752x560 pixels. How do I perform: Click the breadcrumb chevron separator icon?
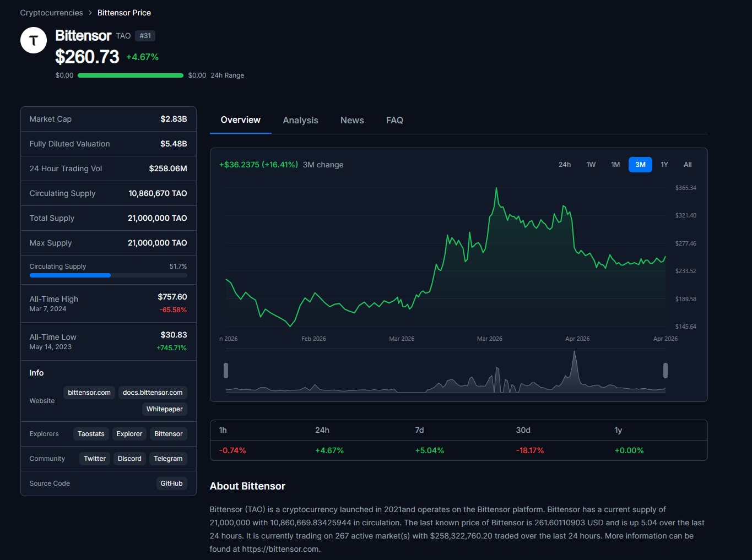(90, 13)
